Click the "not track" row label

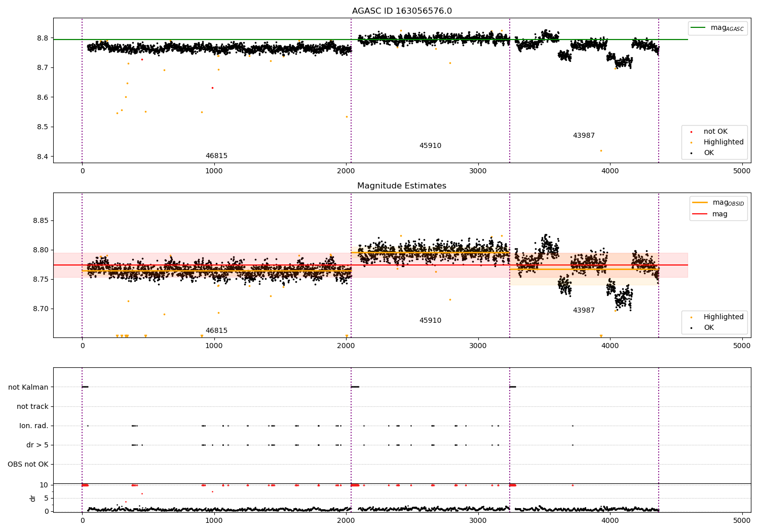pos(32,406)
